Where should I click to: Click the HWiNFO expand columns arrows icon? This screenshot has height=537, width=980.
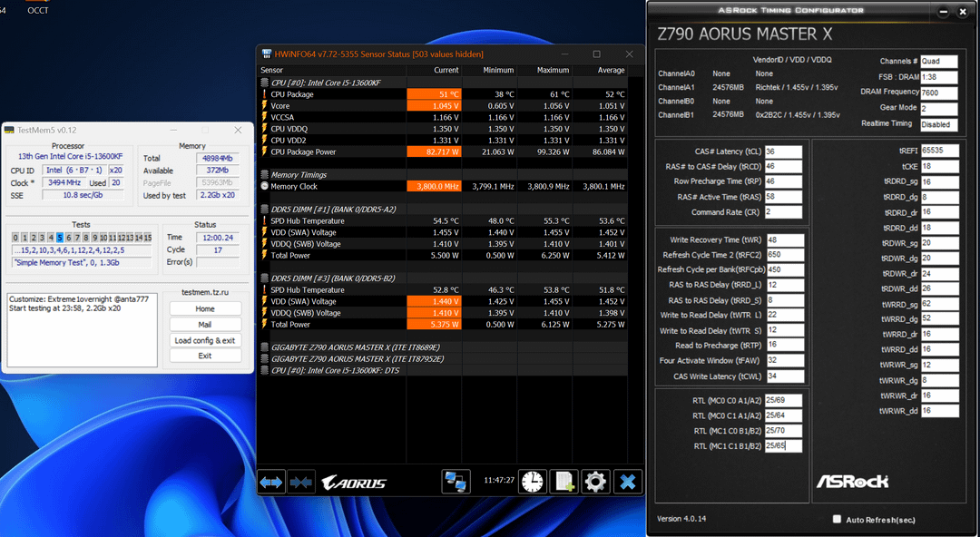tap(271, 482)
